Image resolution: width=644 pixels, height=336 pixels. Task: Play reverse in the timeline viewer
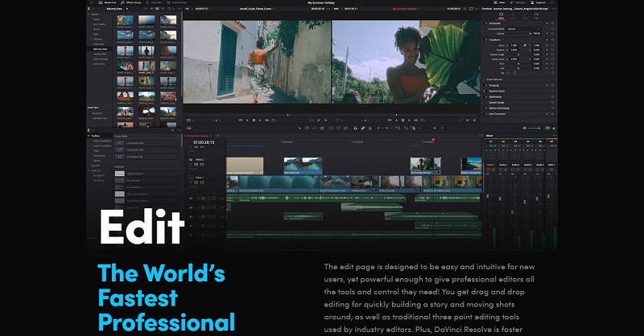tap(396, 121)
